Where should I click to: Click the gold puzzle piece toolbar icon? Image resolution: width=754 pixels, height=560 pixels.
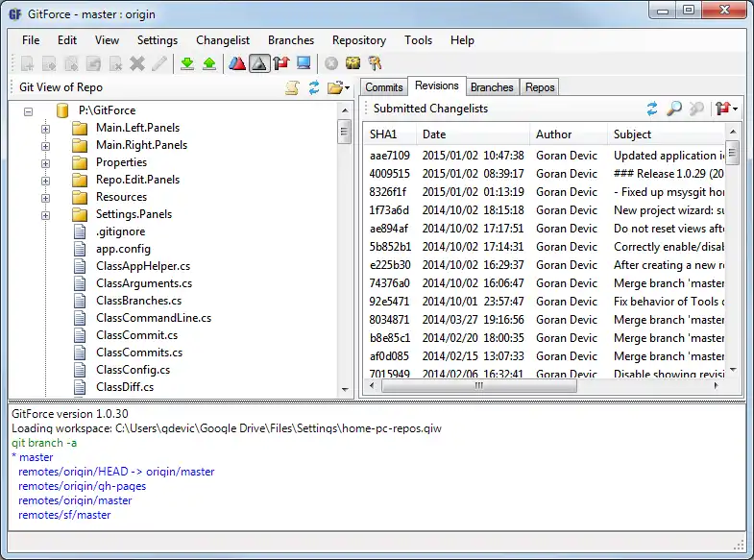353,63
